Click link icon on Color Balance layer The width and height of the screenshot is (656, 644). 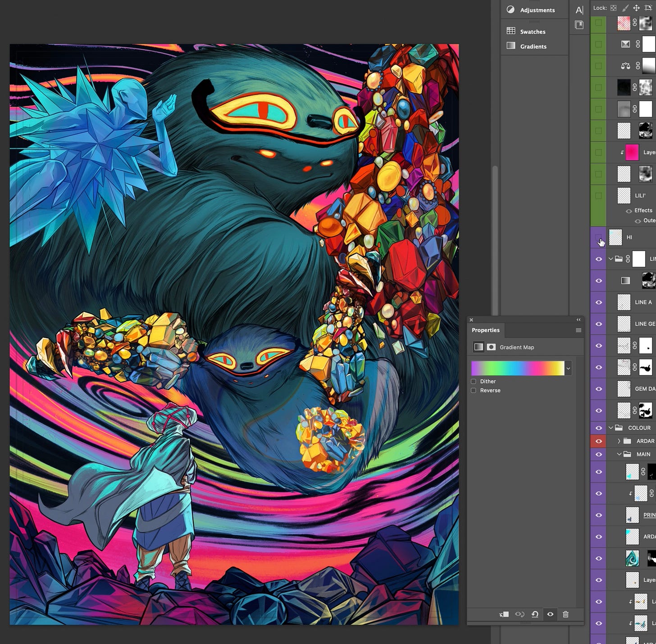coord(638,66)
